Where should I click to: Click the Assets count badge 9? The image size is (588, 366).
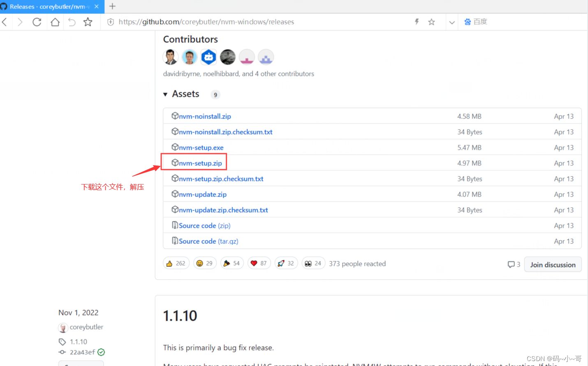click(x=215, y=95)
